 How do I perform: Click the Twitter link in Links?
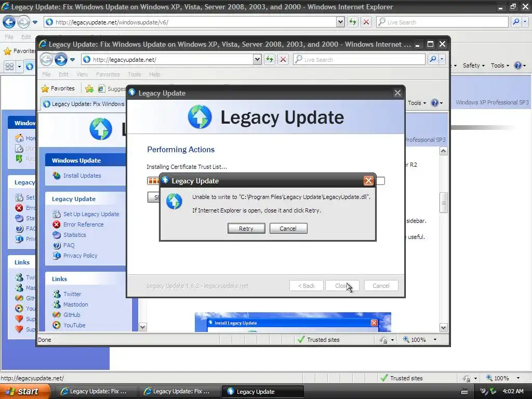[x=72, y=294]
